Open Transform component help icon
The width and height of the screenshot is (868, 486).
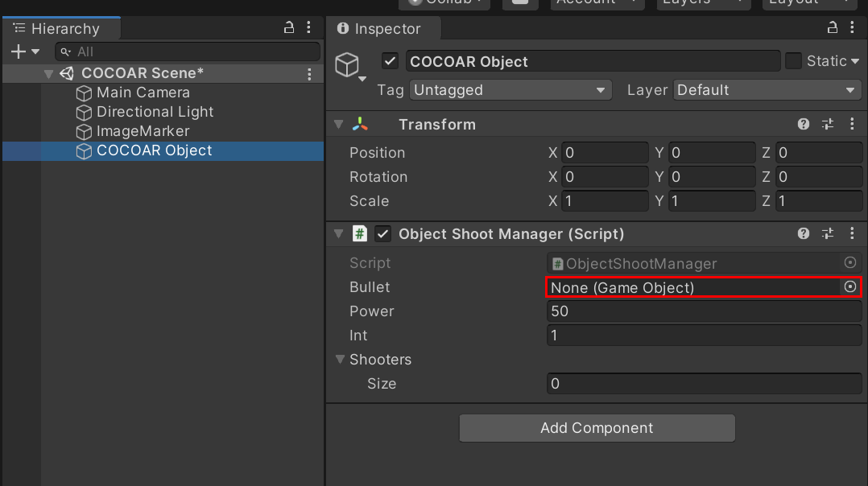[804, 125]
